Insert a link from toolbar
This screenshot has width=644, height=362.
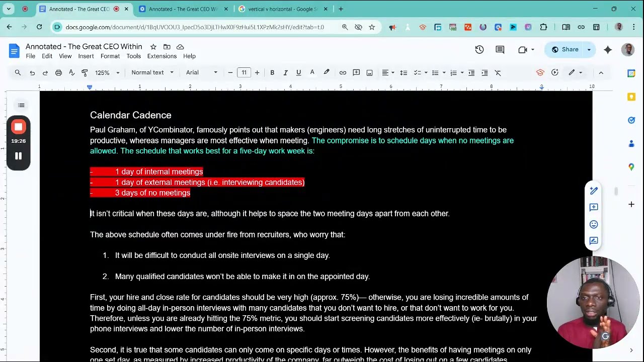pos(343,73)
